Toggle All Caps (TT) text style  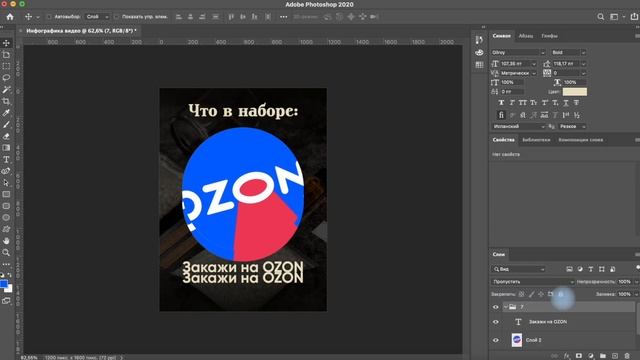click(x=522, y=103)
